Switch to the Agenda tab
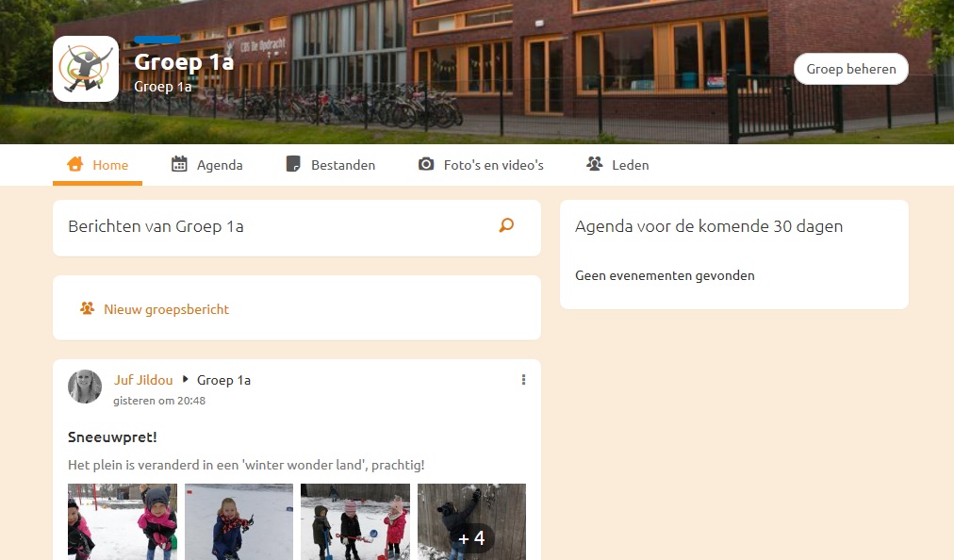The width and height of the screenshot is (954, 560). click(x=206, y=165)
